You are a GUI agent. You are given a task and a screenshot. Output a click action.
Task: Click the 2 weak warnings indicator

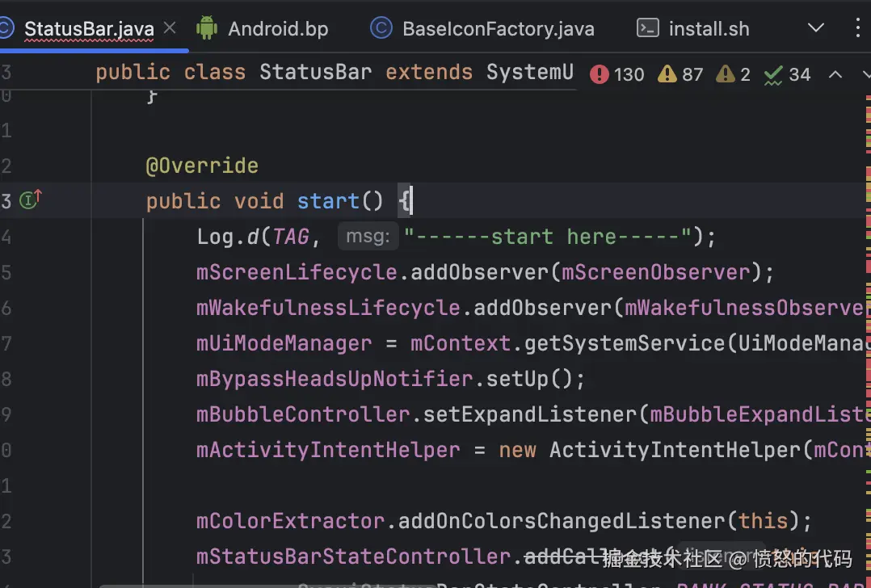[x=734, y=73]
